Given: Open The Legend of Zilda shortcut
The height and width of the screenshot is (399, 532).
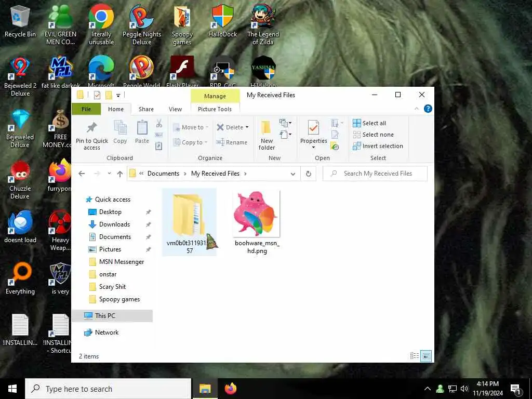Looking at the screenshot, I should click(263, 25).
